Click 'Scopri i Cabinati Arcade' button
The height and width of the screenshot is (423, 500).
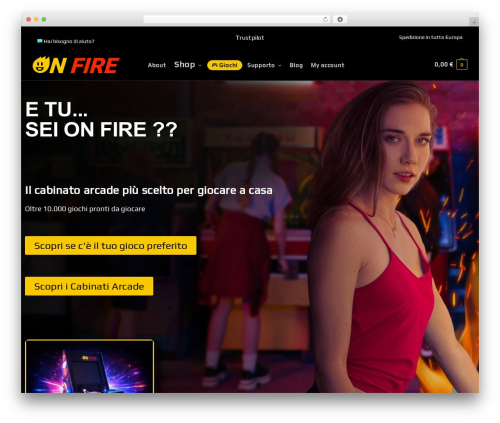tap(89, 286)
